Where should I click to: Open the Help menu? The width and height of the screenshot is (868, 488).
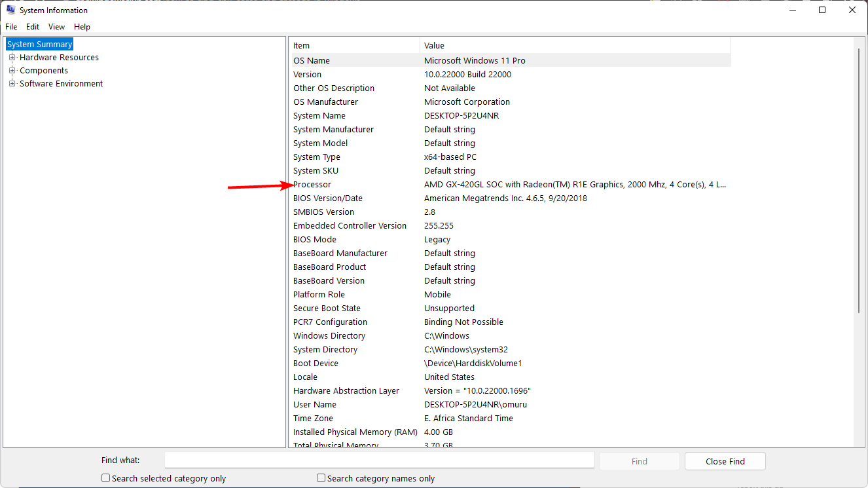(x=82, y=26)
